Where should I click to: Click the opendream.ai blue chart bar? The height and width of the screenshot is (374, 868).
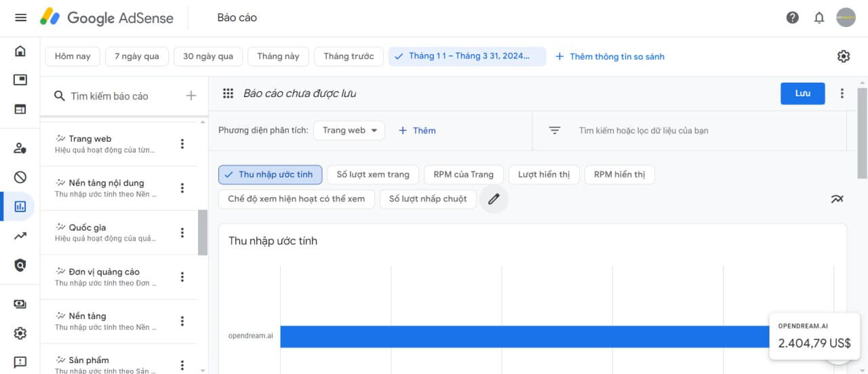526,337
